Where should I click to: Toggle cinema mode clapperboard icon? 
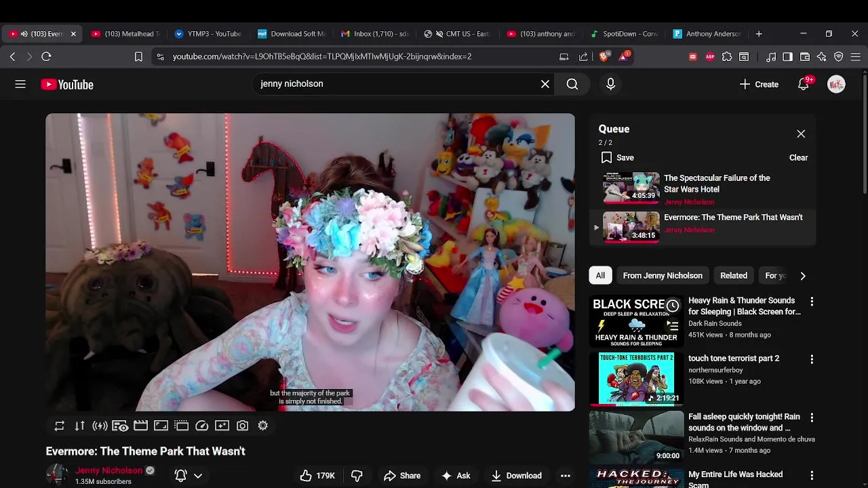pos(140,426)
